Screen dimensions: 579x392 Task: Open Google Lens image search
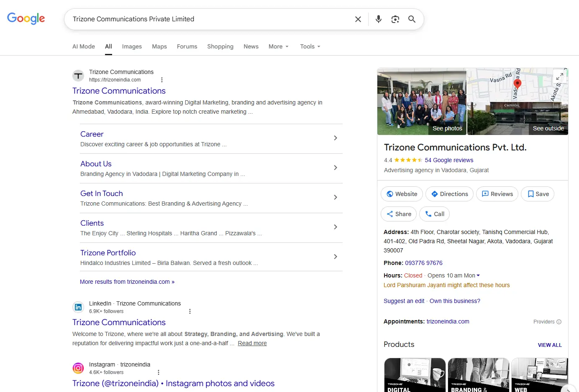[395, 19]
